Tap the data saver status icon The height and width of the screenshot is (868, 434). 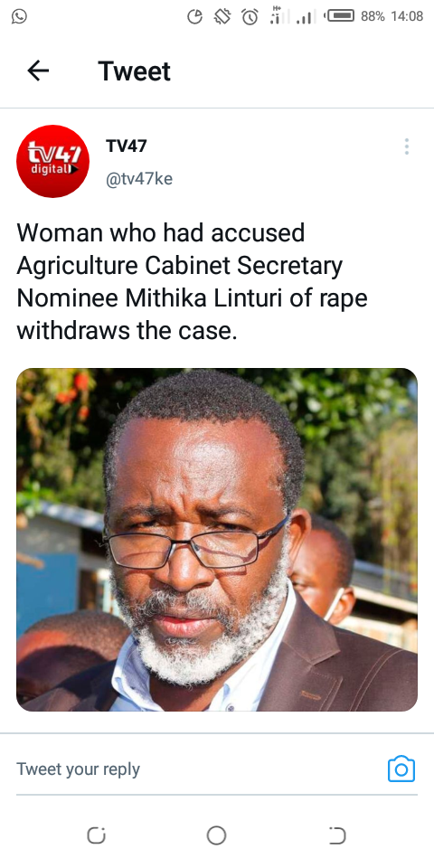pyautogui.click(x=195, y=16)
